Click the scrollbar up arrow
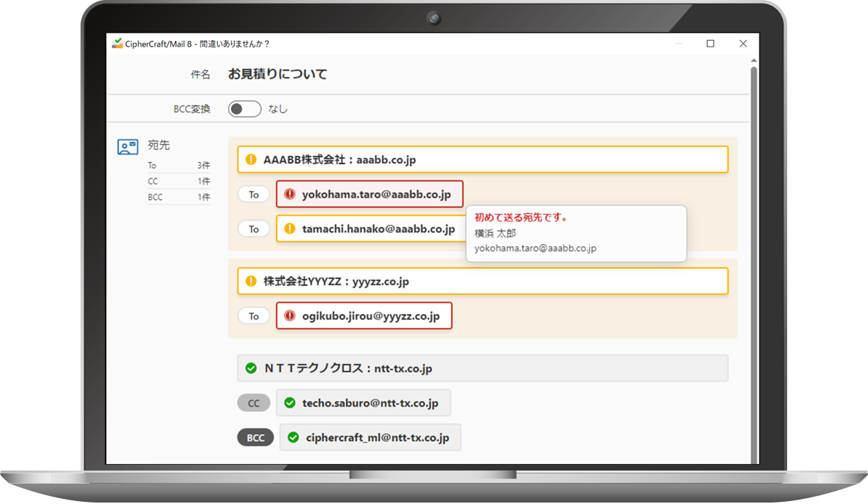 click(x=754, y=60)
